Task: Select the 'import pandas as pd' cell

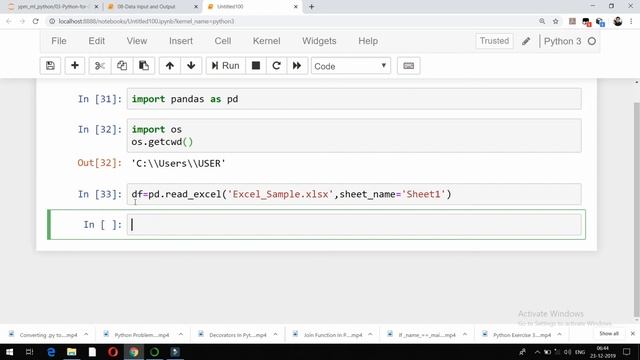Action: (354, 99)
